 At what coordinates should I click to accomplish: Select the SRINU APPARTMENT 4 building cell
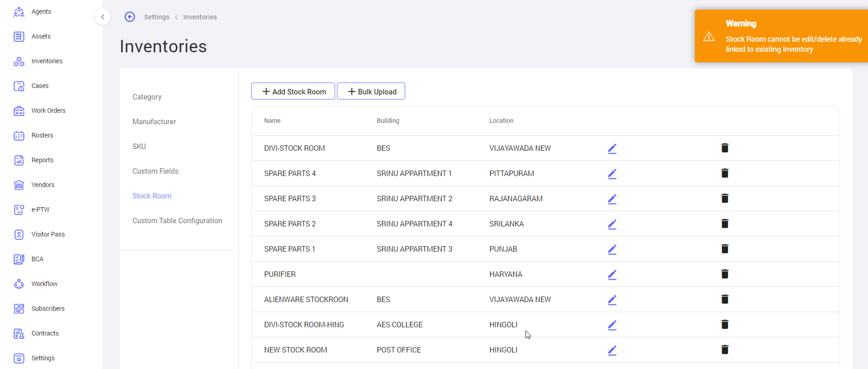(x=414, y=224)
